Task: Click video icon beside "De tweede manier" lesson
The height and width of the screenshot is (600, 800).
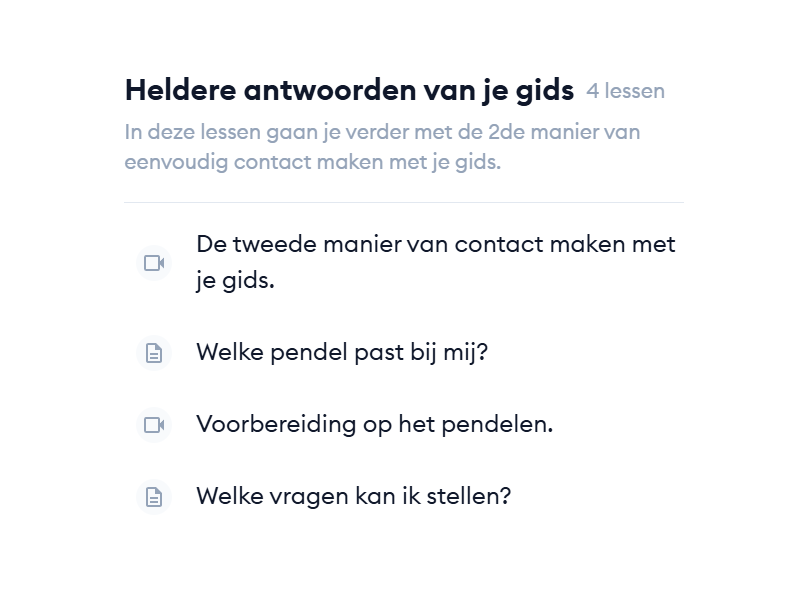Action: click(154, 263)
